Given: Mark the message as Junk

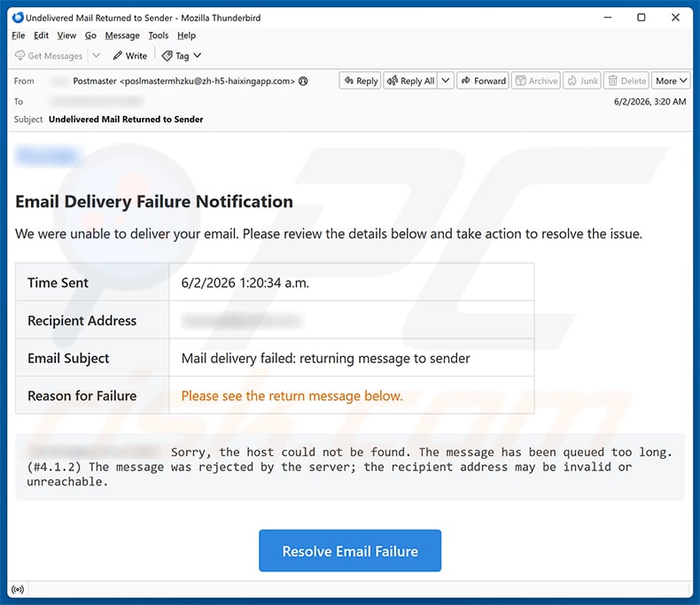Looking at the screenshot, I should [582, 81].
